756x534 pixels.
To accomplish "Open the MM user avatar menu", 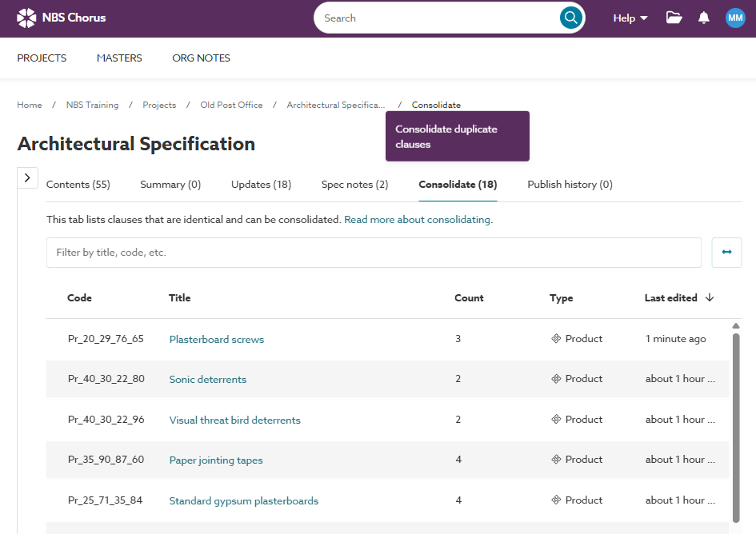I will click(735, 18).
